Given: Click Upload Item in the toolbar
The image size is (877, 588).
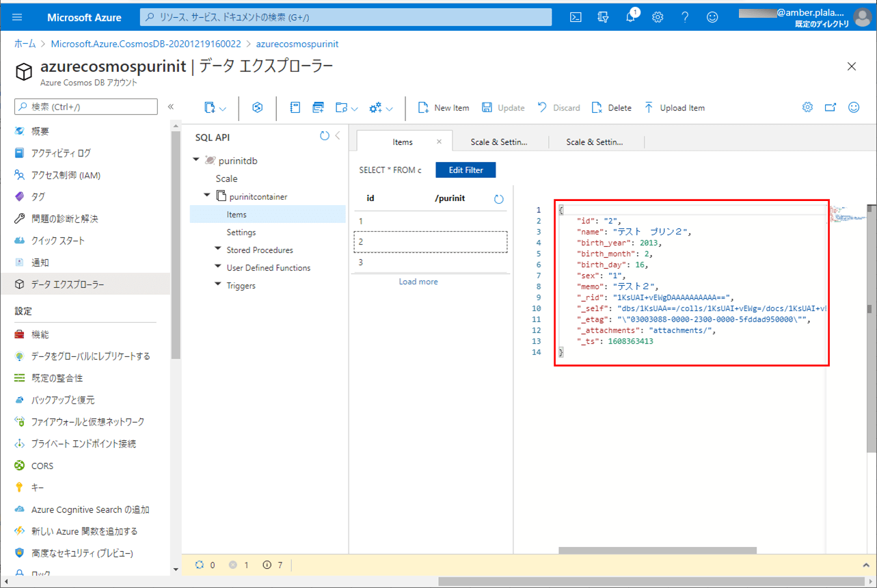Looking at the screenshot, I should [674, 108].
